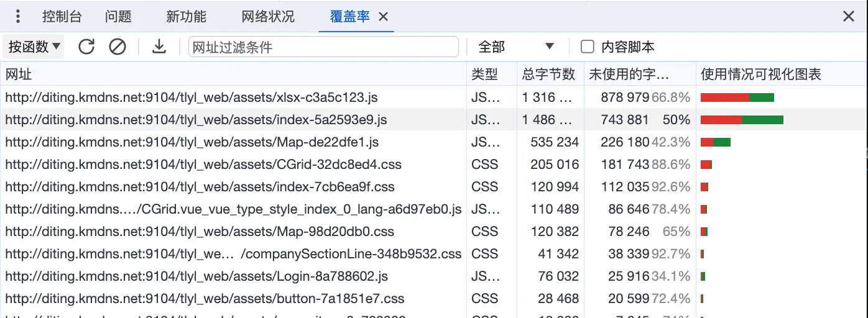
Task: Click the clear coverage data icon
Action: 118,47
